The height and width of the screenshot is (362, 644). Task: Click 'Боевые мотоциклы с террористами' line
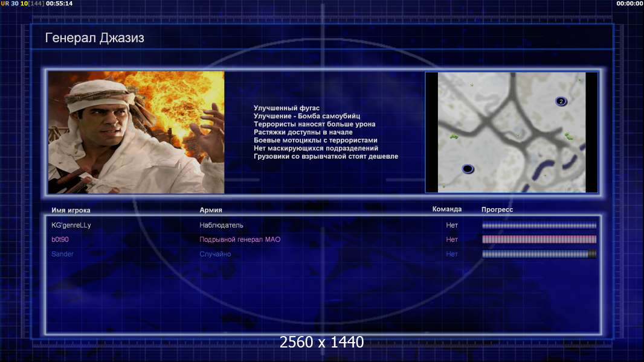[315, 140]
